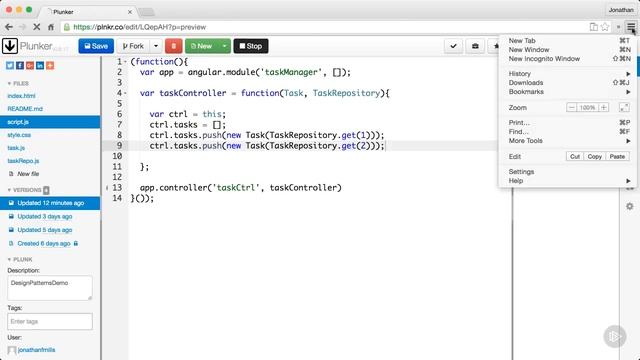Bookmark this page with the star icon
Image resolution: width=640 pixels, height=360 pixels.
[605, 27]
